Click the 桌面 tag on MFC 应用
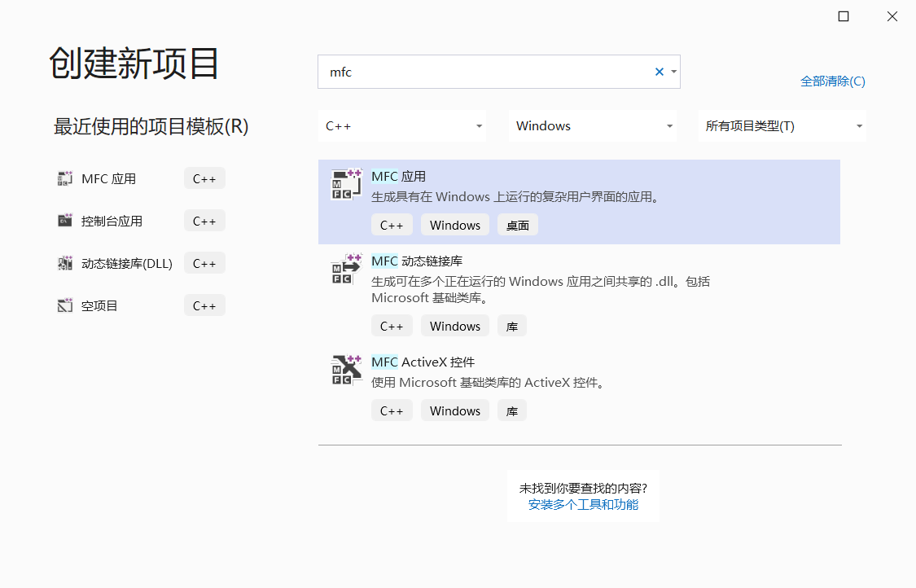Viewport: 916px width, 588px height. pyautogui.click(x=518, y=226)
